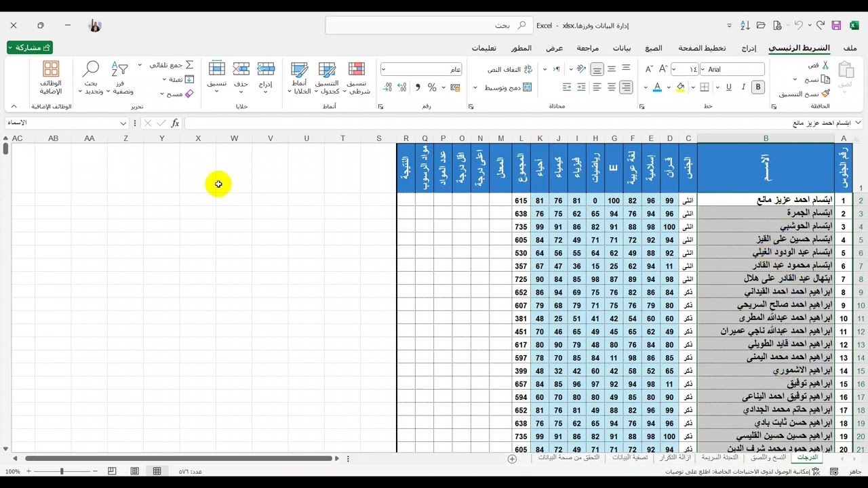Viewport: 868px width, 488px height.
Task: Click the Decrease Decimal icon
Action: tap(387, 87)
